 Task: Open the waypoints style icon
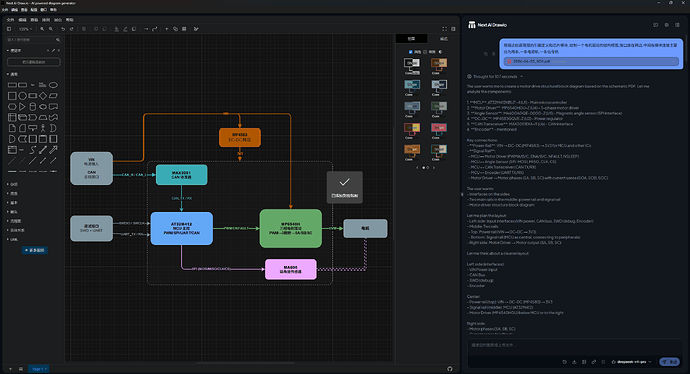[154, 29]
